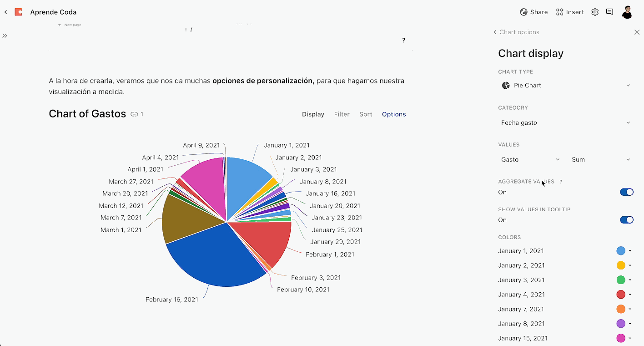Open the Values column dropdown showing Gasto

tap(531, 159)
